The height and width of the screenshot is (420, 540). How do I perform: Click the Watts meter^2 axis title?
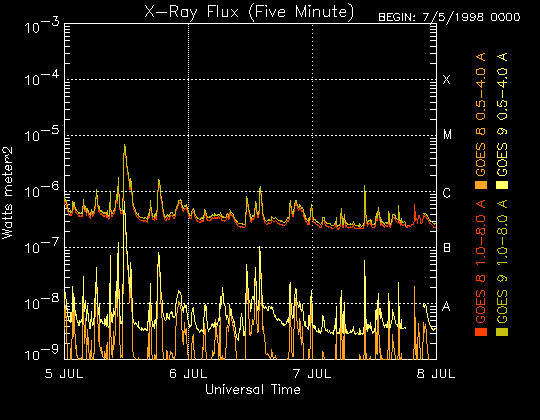(x=7, y=193)
